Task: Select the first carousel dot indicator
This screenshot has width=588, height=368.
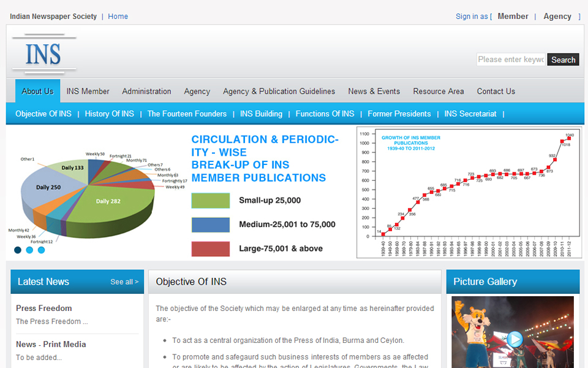Action: pyautogui.click(x=18, y=250)
